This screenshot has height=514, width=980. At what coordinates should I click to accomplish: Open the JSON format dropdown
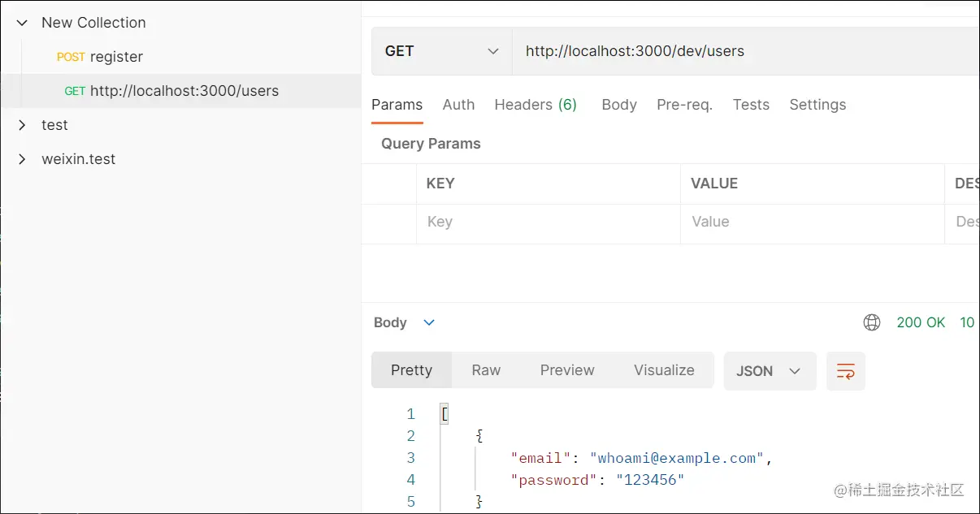click(x=769, y=371)
